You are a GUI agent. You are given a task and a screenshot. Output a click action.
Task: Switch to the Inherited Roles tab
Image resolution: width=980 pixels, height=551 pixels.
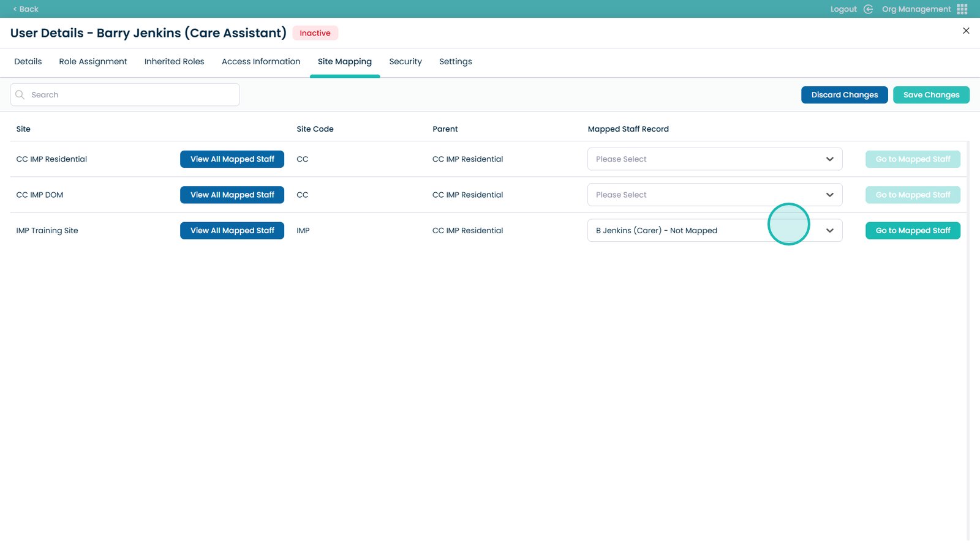174,62
